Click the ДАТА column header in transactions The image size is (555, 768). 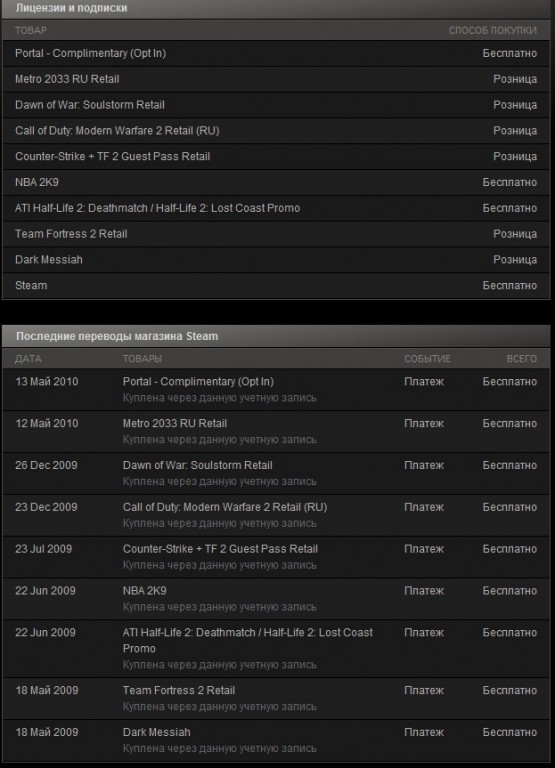pos(28,359)
